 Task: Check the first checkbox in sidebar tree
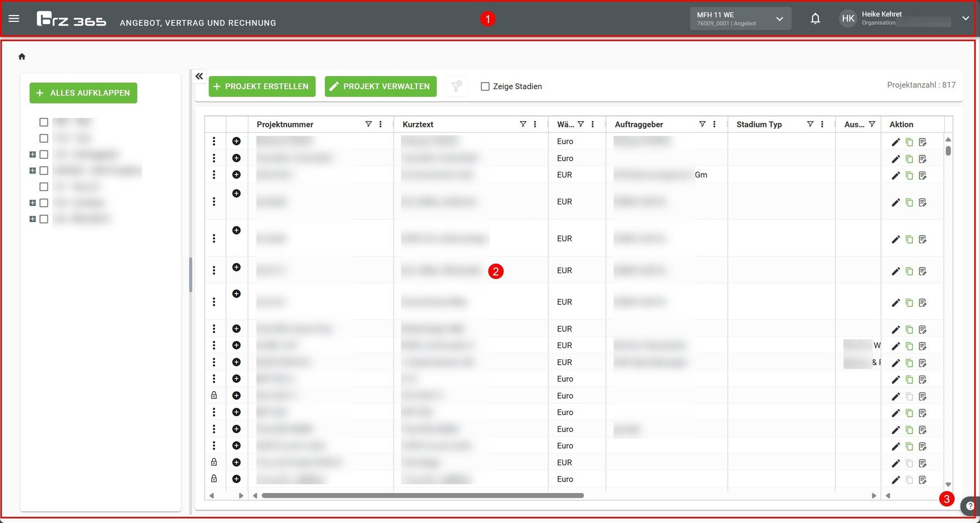pos(44,122)
